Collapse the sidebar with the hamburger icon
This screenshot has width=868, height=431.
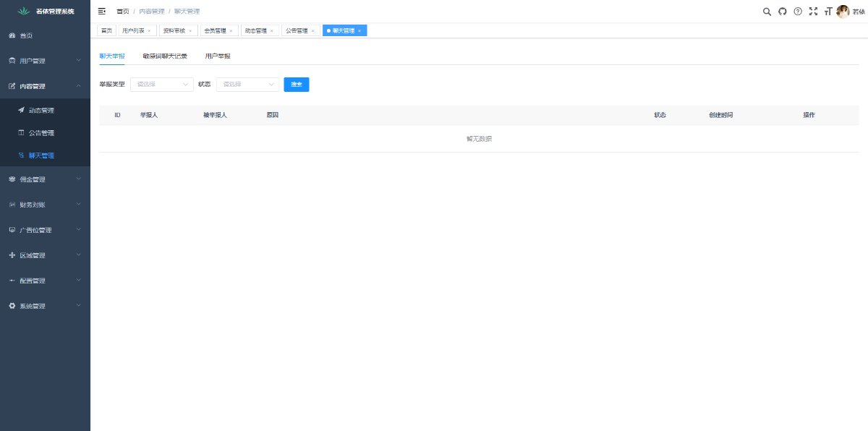coord(101,12)
